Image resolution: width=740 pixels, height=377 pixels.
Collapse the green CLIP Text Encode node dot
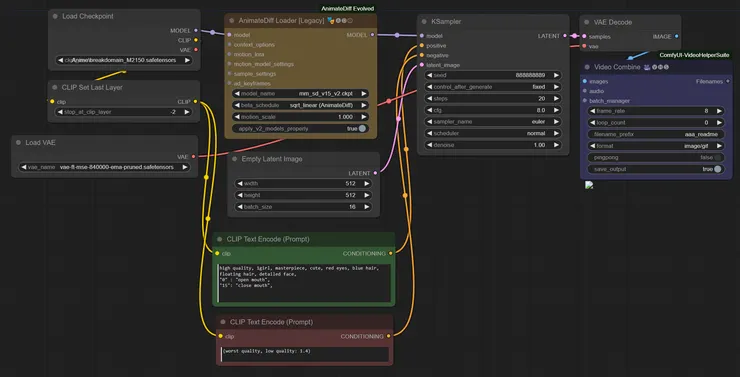click(x=219, y=239)
